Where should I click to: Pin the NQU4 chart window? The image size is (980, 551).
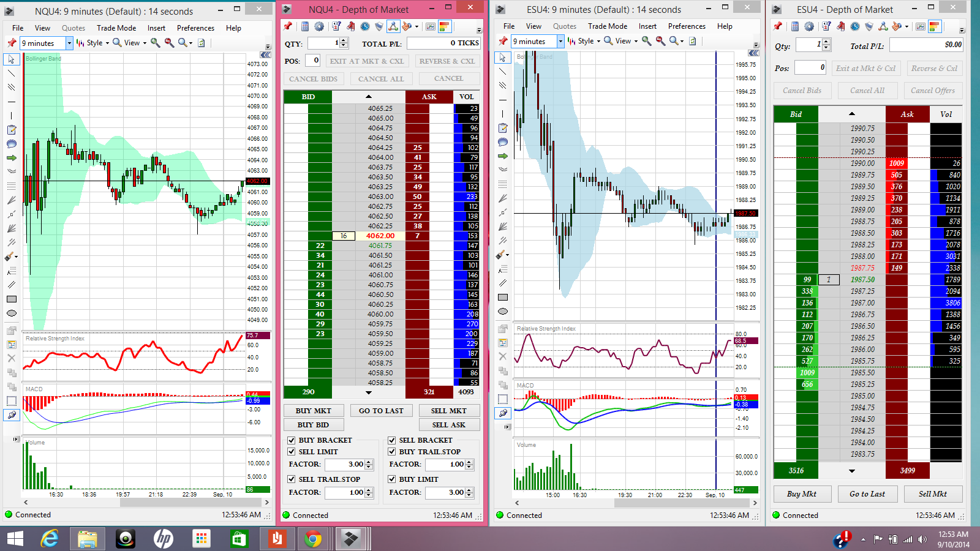(12, 43)
